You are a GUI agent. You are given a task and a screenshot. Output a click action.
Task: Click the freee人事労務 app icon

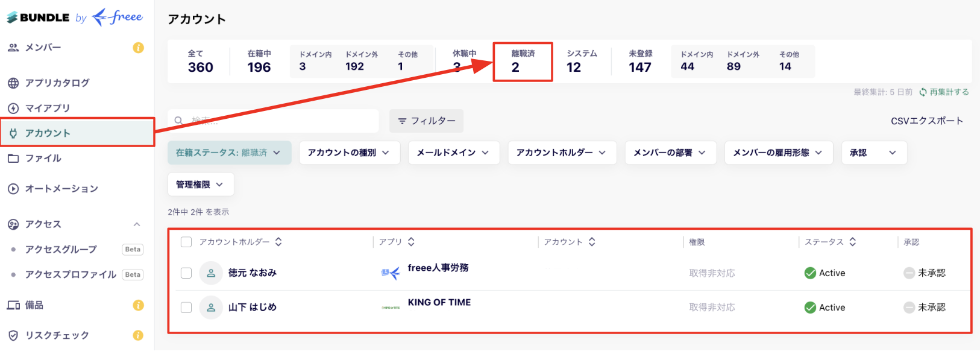391,273
